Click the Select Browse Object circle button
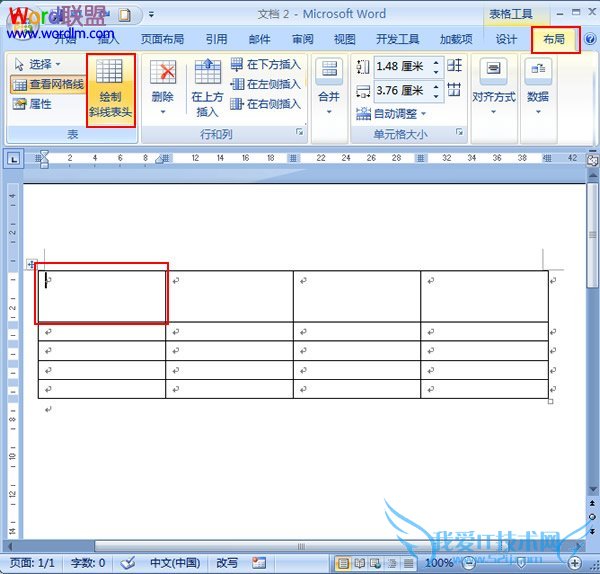Image resolution: width=600 pixels, height=574 pixels. tap(592, 517)
